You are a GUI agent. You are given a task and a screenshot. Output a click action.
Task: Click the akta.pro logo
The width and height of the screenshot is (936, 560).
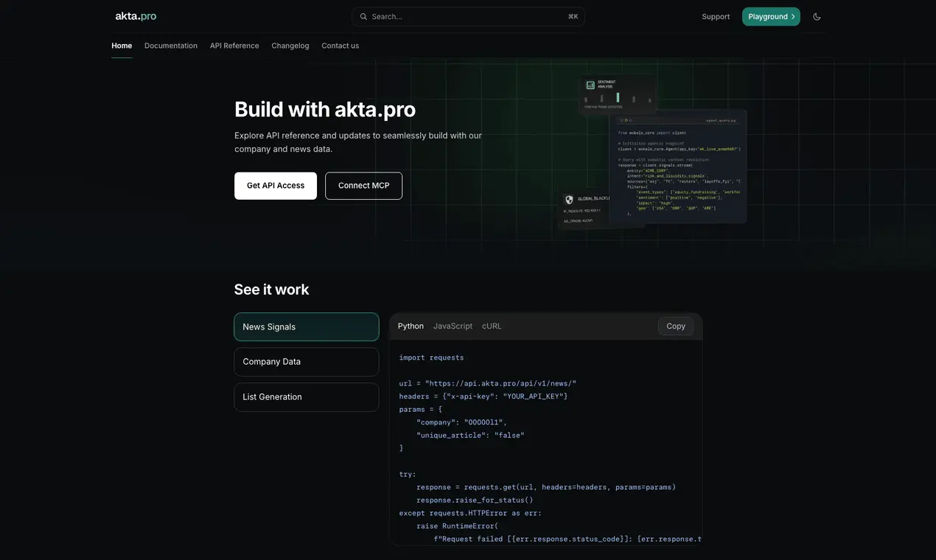pyautogui.click(x=136, y=16)
